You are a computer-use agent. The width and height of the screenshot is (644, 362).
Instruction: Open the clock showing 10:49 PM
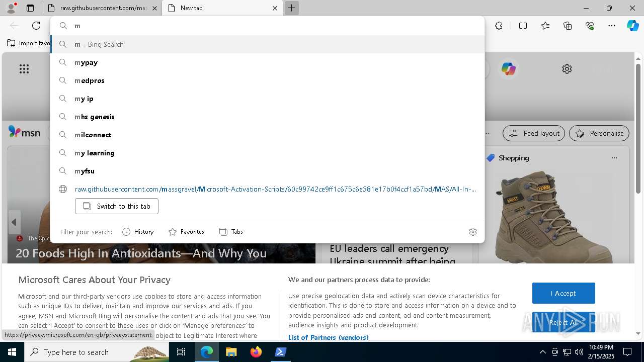tap(601, 352)
